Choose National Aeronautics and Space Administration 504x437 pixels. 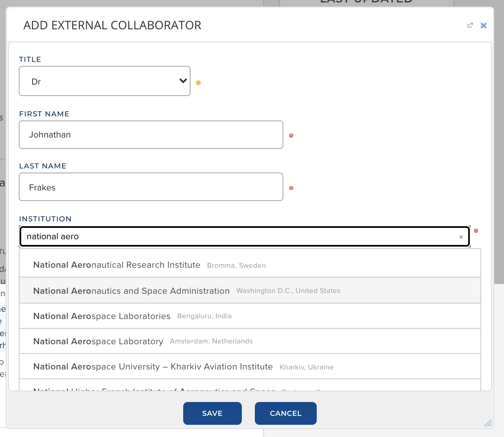pyautogui.click(x=131, y=291)
